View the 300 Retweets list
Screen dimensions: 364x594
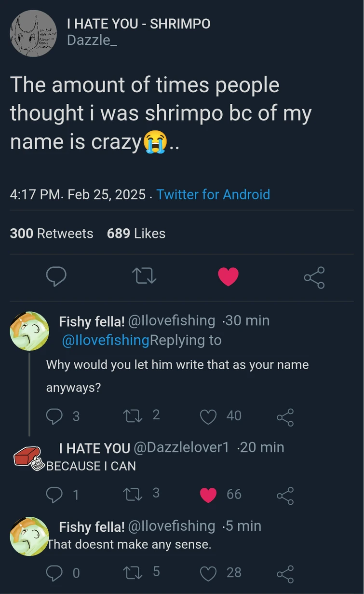point(52,234)
